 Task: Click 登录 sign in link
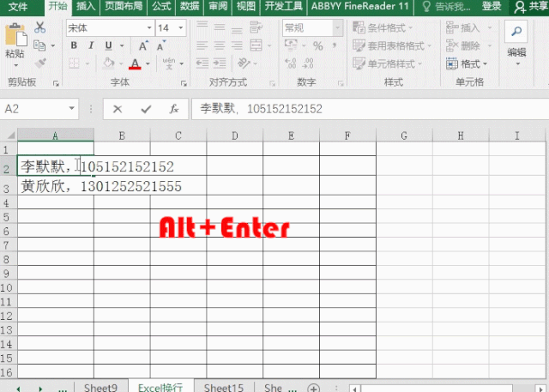[x=492, y=6]
